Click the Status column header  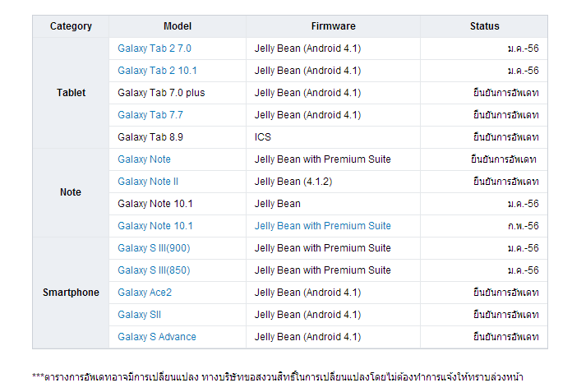tap(484, 26)
